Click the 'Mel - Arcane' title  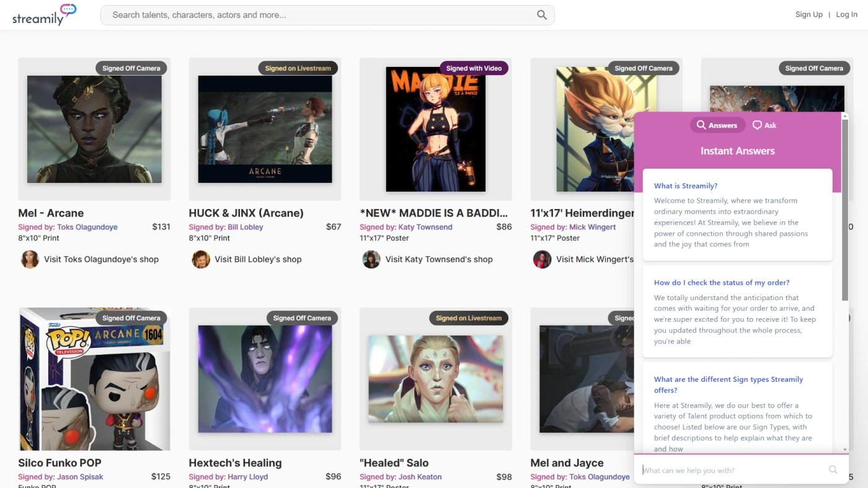[x=51, y=213]
